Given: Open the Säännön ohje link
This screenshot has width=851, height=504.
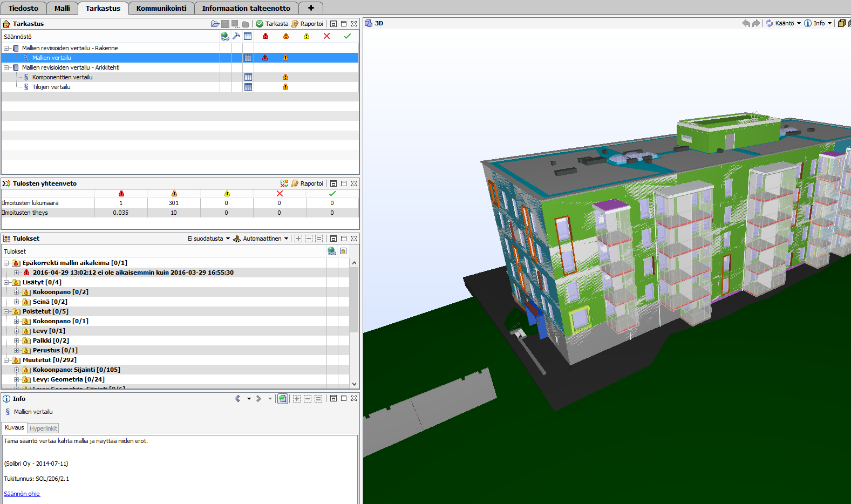Looking at the screenshot, I should pos(22,494).
